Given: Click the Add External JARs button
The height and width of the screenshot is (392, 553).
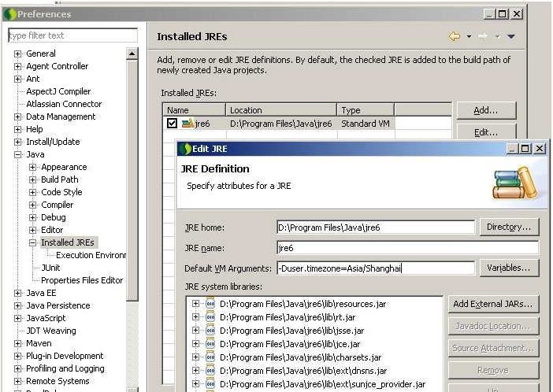Looking at the screenshot, I should [x=493, y=304].
